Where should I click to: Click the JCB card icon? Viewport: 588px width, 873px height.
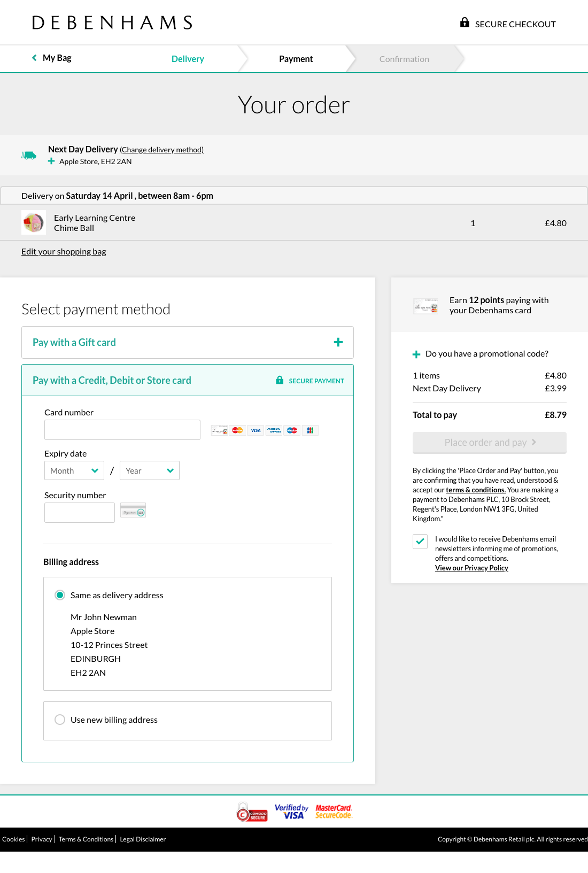tap(310, 430)
